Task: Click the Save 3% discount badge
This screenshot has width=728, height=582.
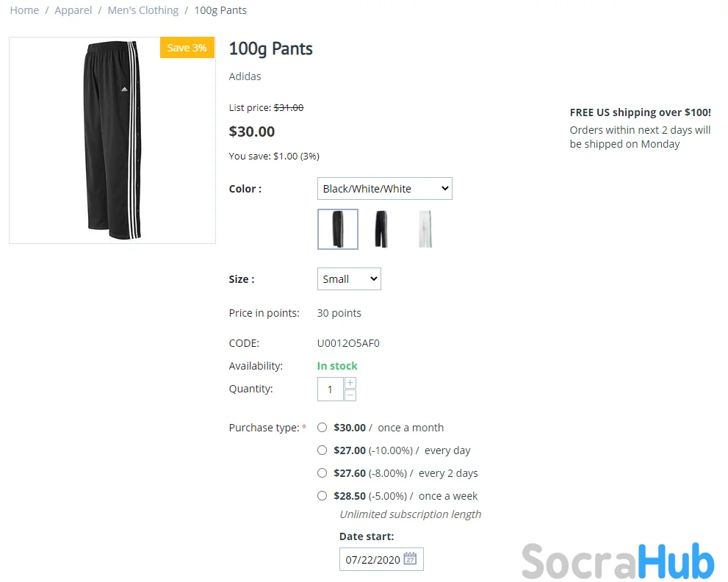Action: point(187,48)
